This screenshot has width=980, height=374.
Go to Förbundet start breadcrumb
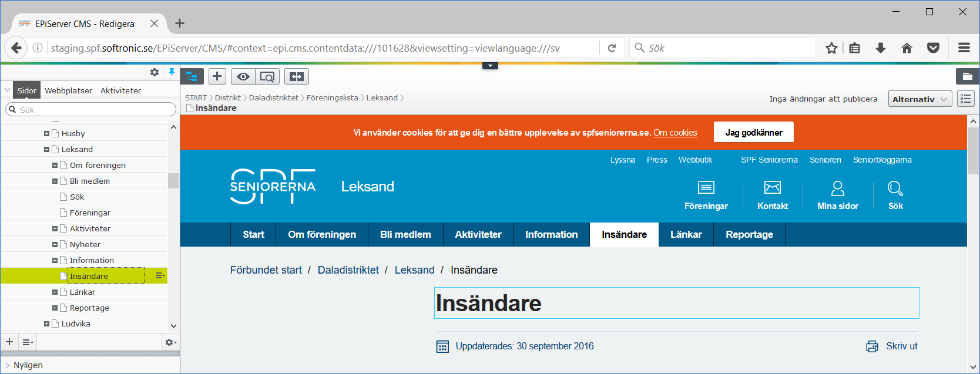tap(266, 270)
